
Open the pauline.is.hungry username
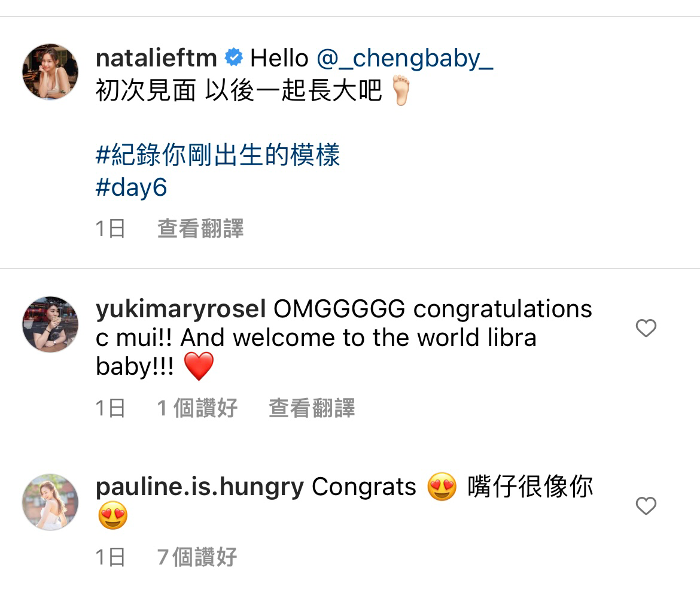[x=200, y=487]
